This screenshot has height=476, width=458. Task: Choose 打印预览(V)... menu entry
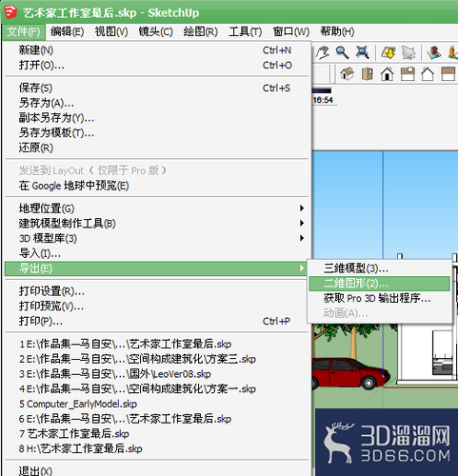pyautogui.click(x=157, y=307)
